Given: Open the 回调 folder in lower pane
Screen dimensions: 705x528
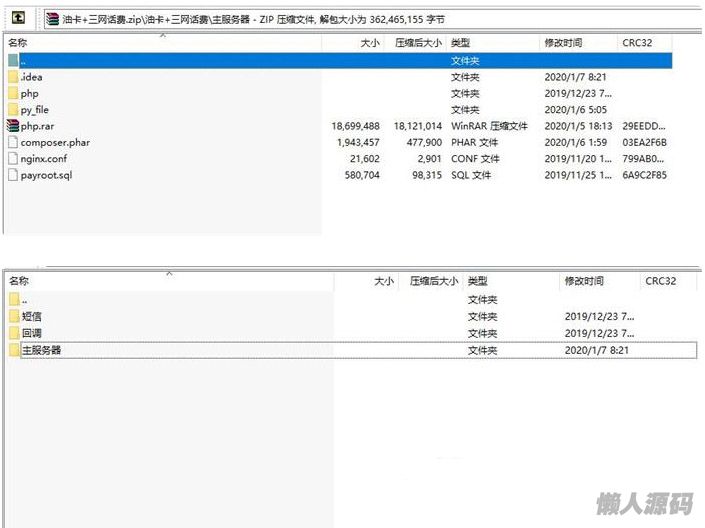Looking at the screenshot, I should [31, 333].
